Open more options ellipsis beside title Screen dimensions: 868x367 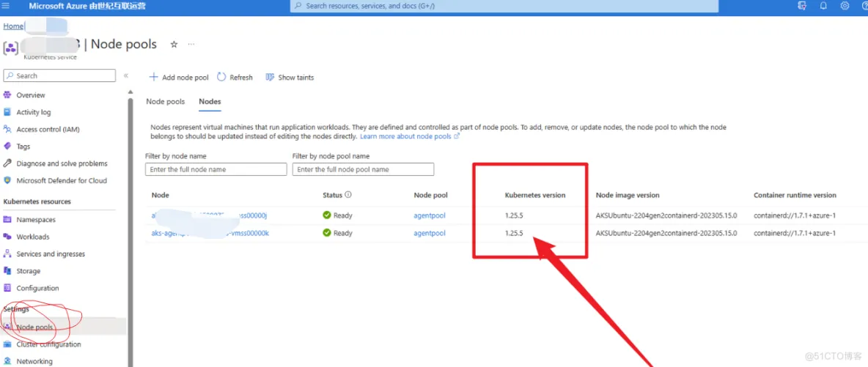point(191,45)
